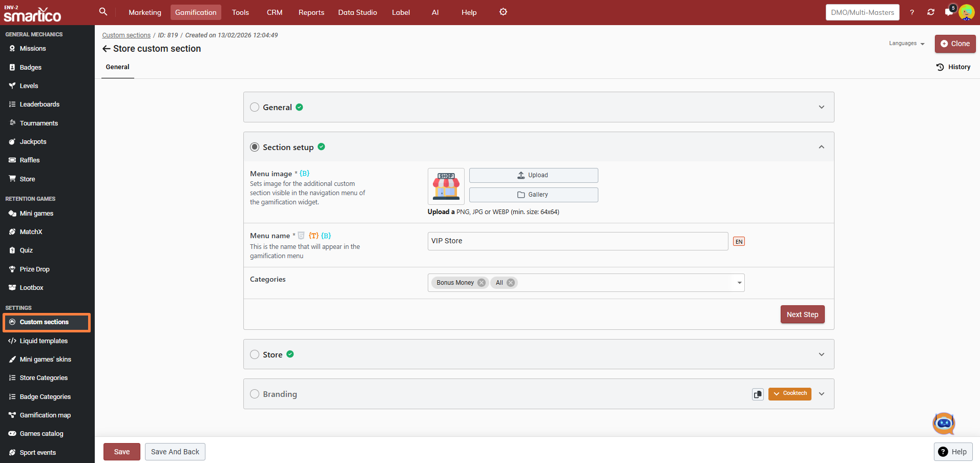Click the EN language badge beside Menu name

pyautogui.click(x=739, y=242)
